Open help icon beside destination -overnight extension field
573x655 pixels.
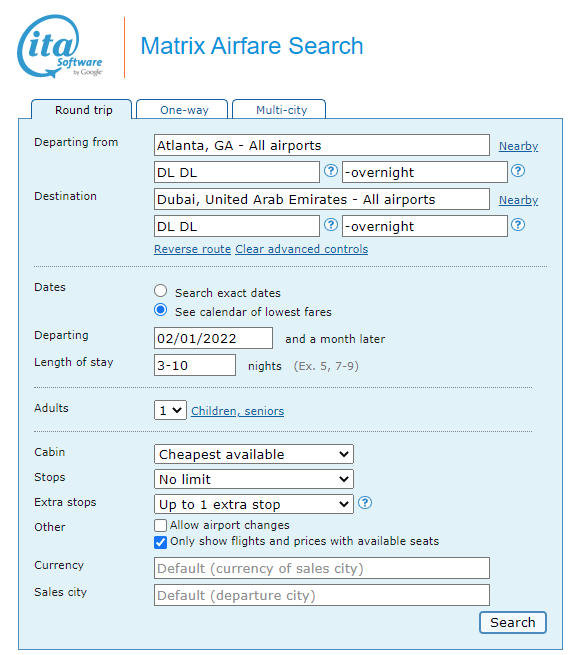518,225
